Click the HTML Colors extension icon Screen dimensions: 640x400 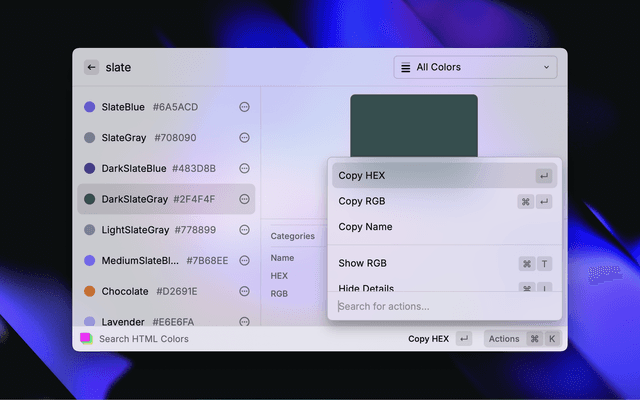click(87, 339)
